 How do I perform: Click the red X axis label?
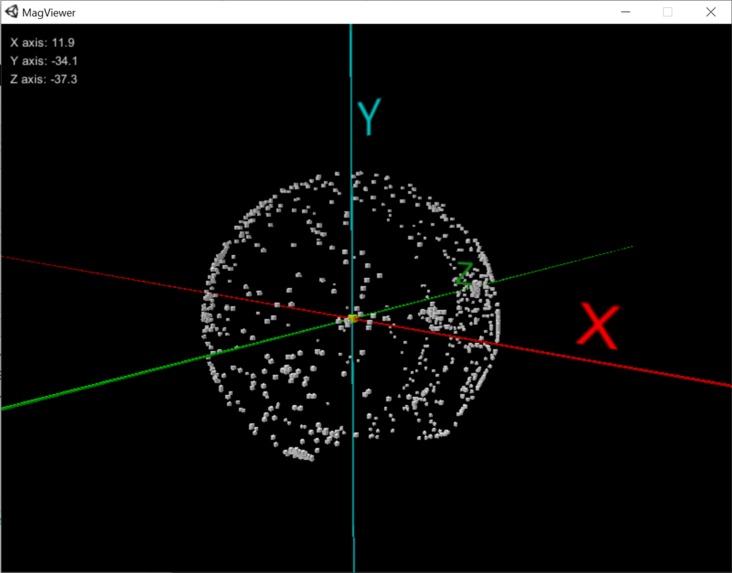point(598,325)
